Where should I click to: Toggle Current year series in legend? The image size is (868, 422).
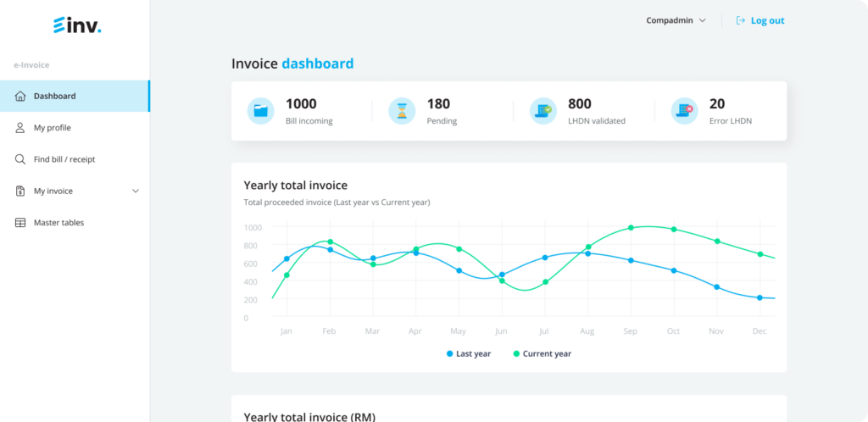(542, 353)
